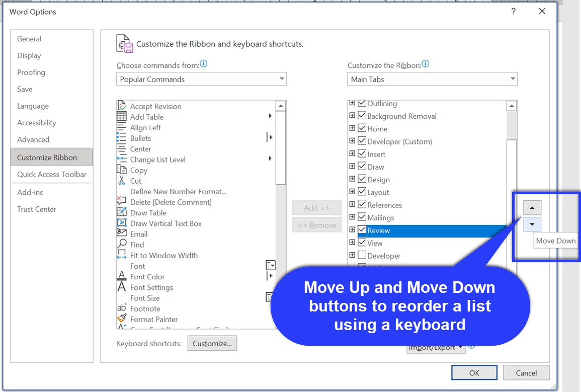Open the Choose commands from dropdown
581x392 pixels.
201,79
